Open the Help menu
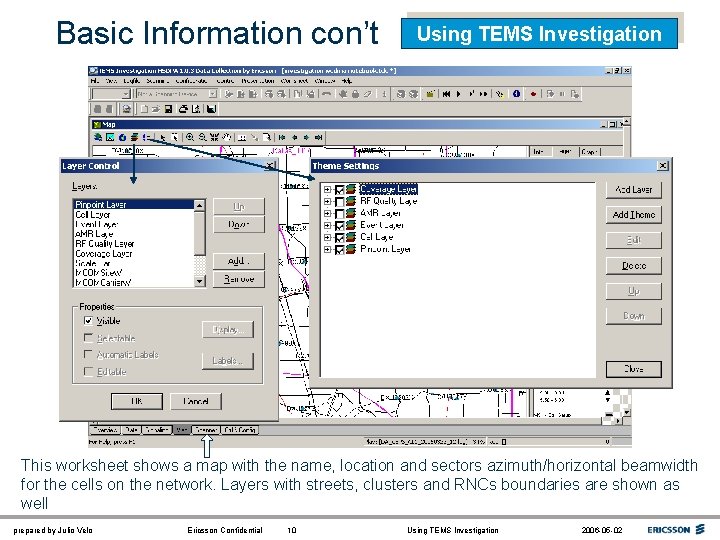The width and height of the screenshot is (720, 540). [347, 81]
